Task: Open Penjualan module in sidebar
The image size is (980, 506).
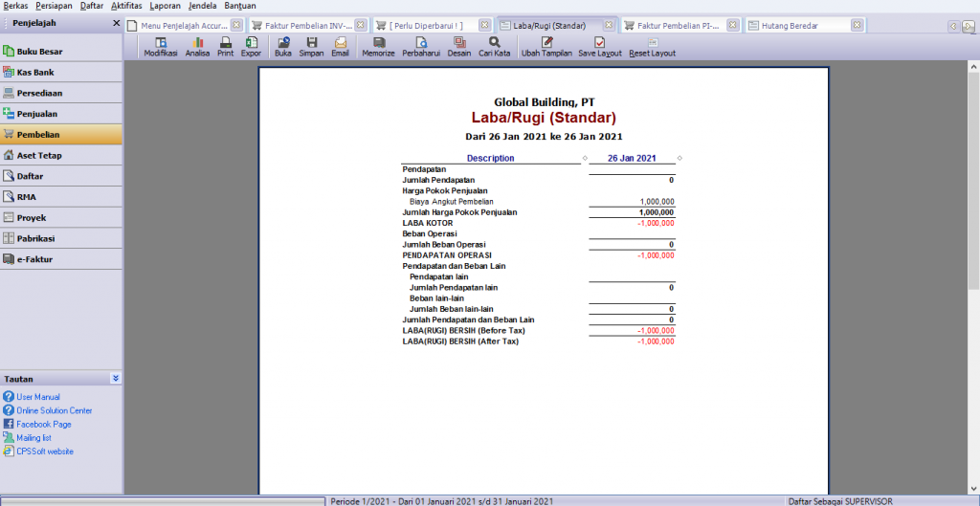Action: (61, 114)
